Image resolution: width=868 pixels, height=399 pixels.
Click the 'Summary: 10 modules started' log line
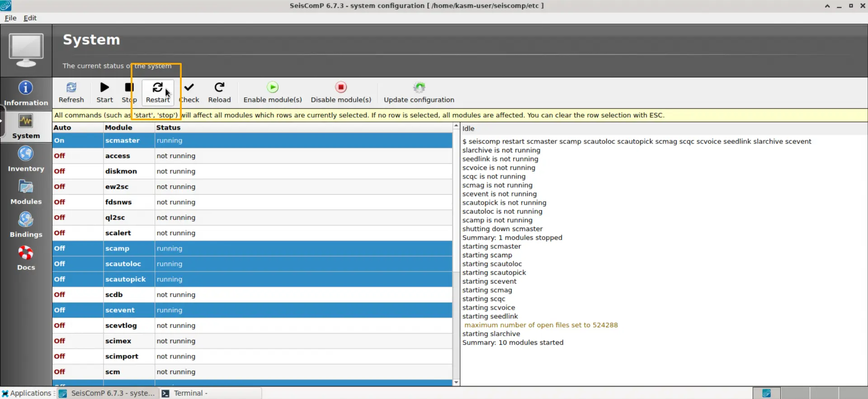513,342
